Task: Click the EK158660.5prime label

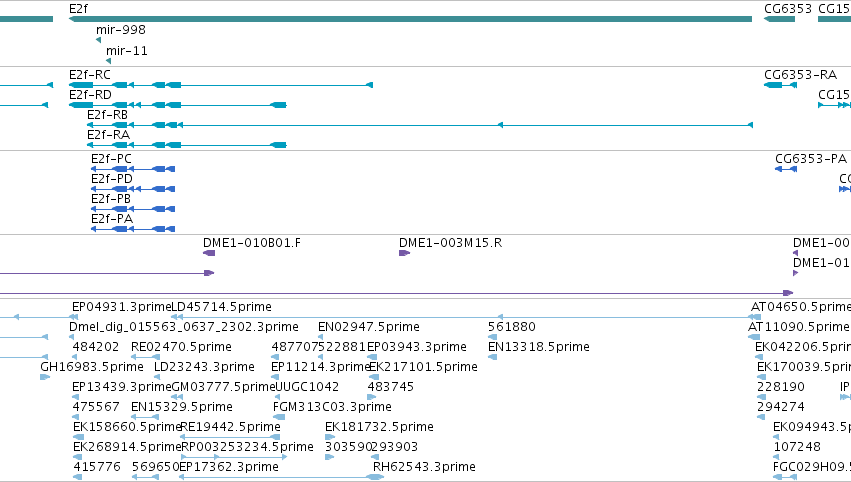Action: [127, 427]
